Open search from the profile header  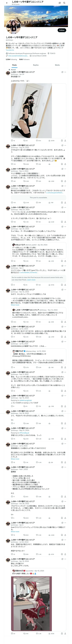click(x=64, y=3)
